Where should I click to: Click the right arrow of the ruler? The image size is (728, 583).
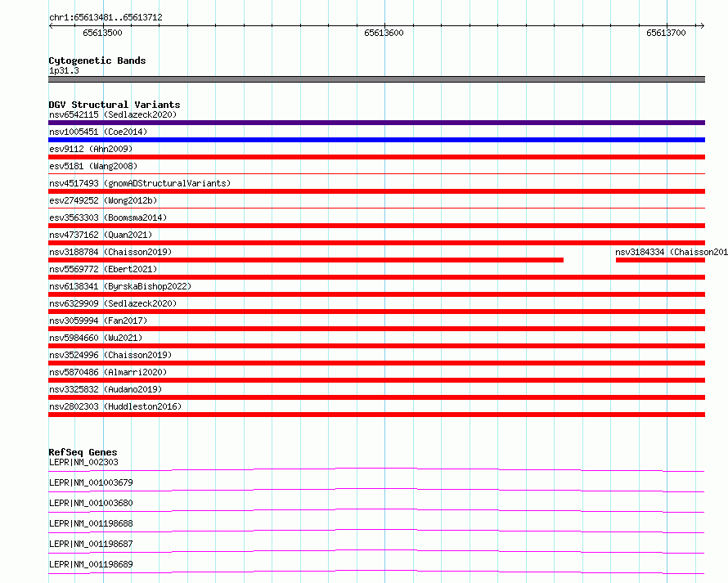(702, 25)
